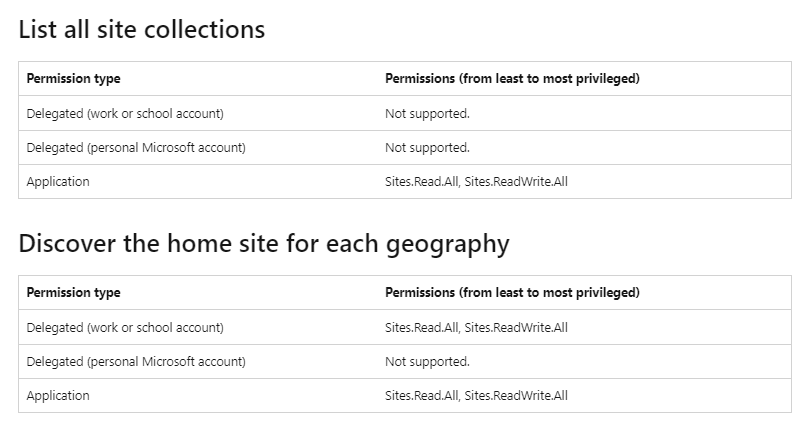
Task: Click the 'Application' cell in the second table
Action: point(58,396)
